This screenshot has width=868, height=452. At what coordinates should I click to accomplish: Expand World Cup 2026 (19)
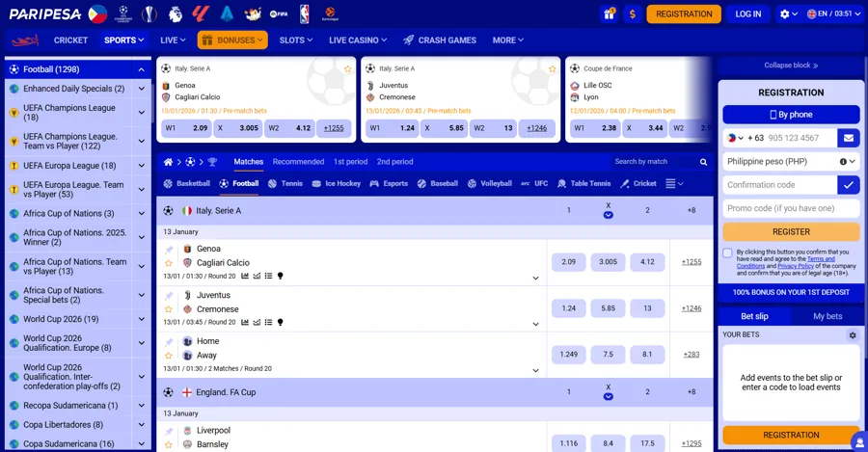[141, 319]
